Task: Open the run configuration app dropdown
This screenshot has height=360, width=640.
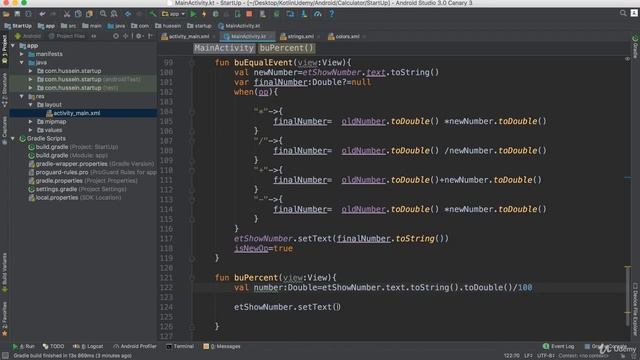Action: pos(173,14)
